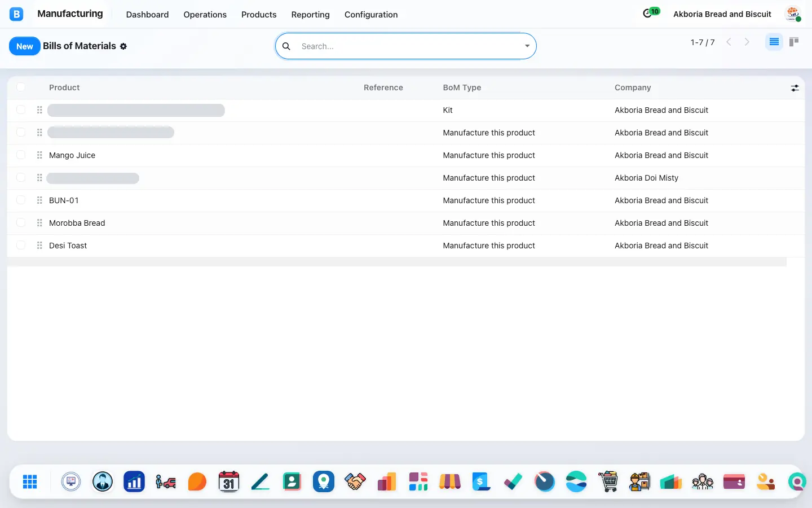Click the Manufacturing app logo icon

(16, 14)
